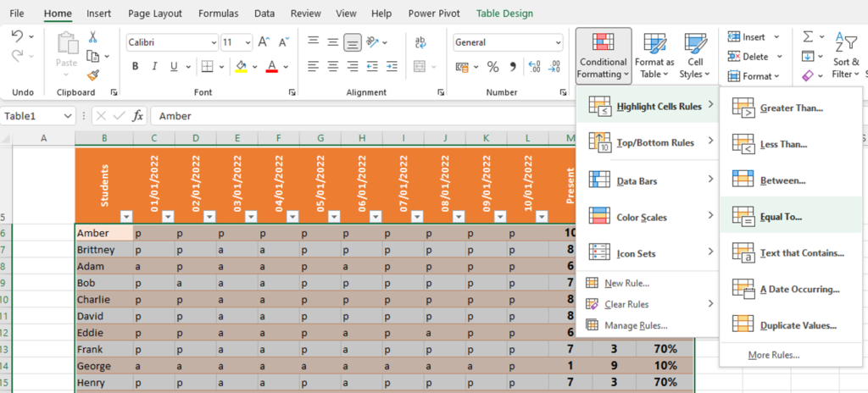
Task: Open Font Color dropdown arrow
Action: (287, 67)
